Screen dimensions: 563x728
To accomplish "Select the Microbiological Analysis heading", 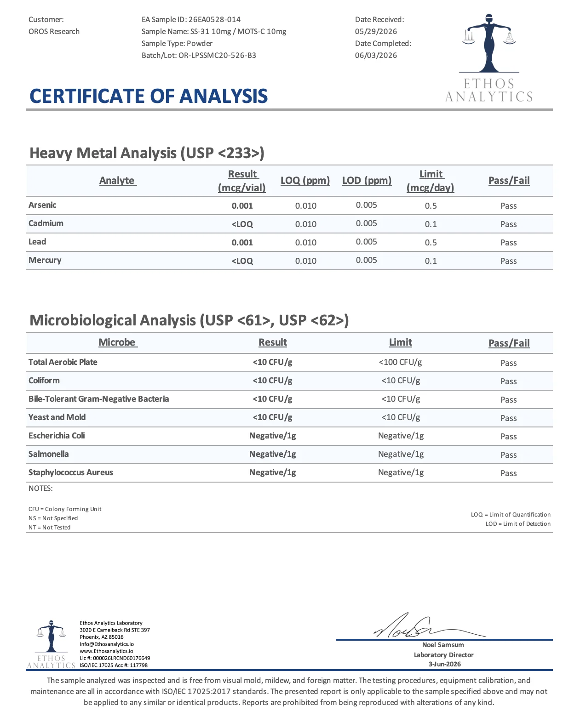I will click(189, 320).
